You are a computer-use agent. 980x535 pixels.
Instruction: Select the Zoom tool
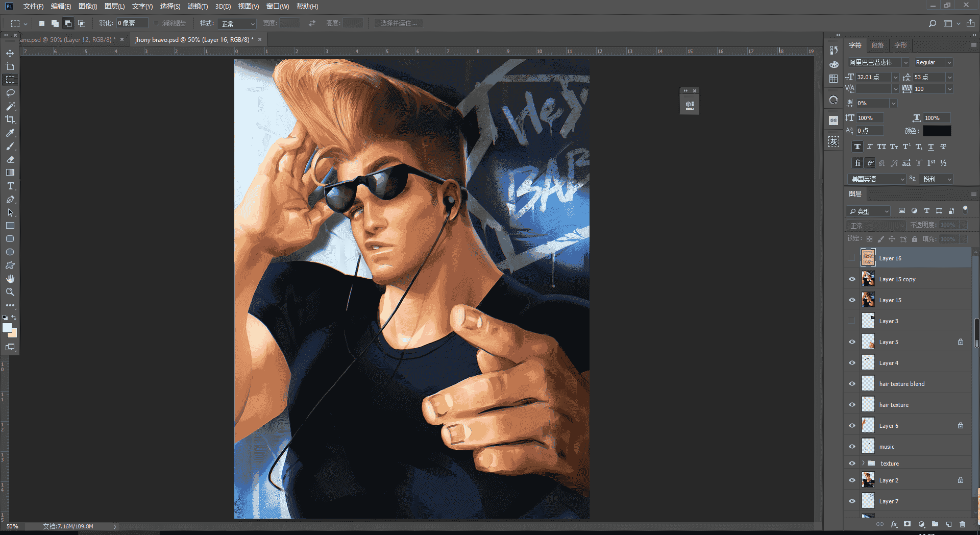[x=10, y=292]
